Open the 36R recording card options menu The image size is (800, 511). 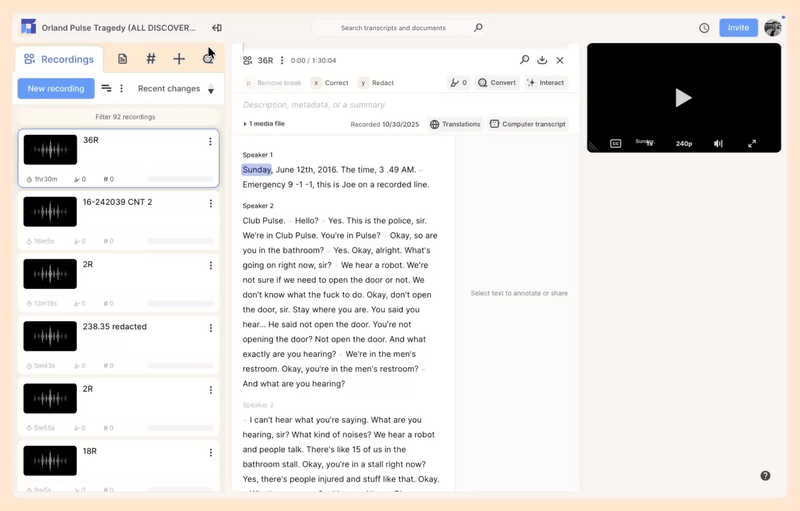pyautogui.click(x=210, y=141)
